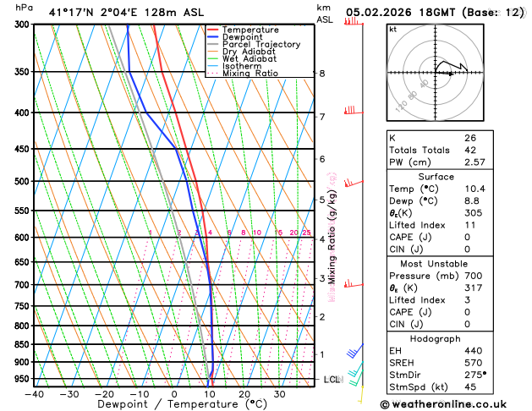This screenshot has width=532, height=411.
Task: Click the StmSpd (kt) value 45
Action: pos(470,387)
